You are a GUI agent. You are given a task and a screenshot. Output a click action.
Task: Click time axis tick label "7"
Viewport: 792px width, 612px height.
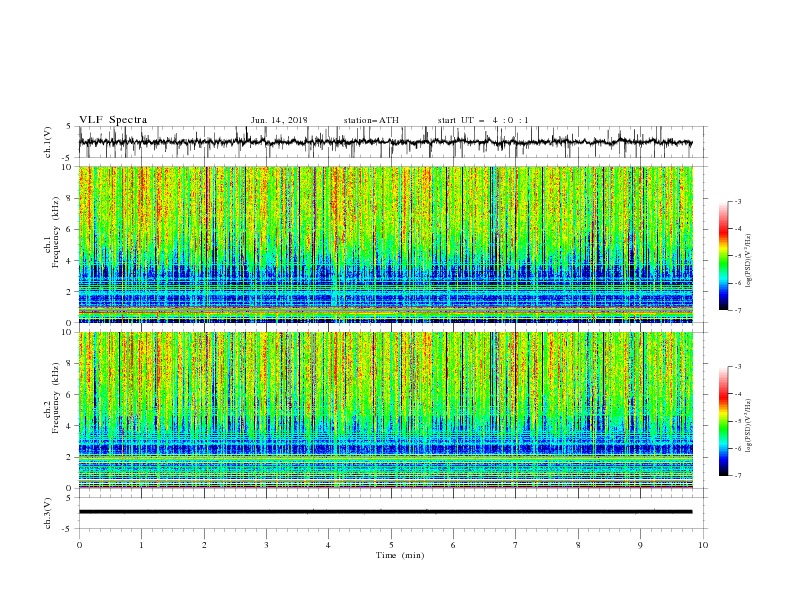tap(516, 545)
